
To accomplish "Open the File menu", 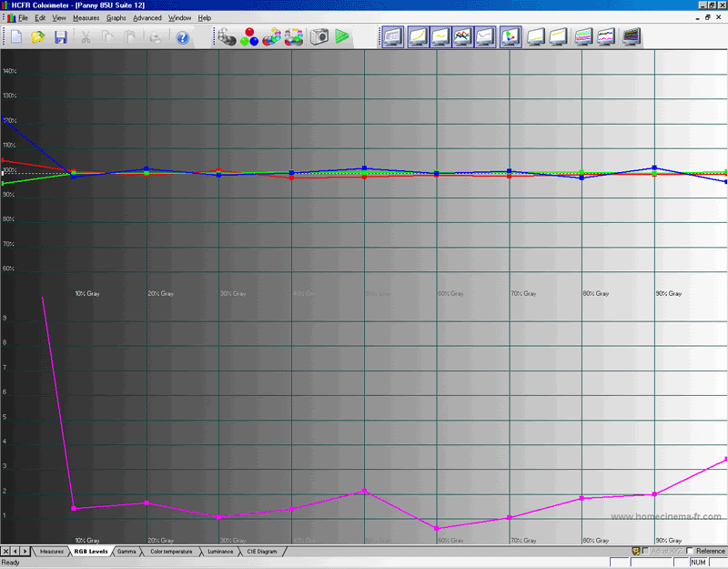I will click(x=24, y=18).
